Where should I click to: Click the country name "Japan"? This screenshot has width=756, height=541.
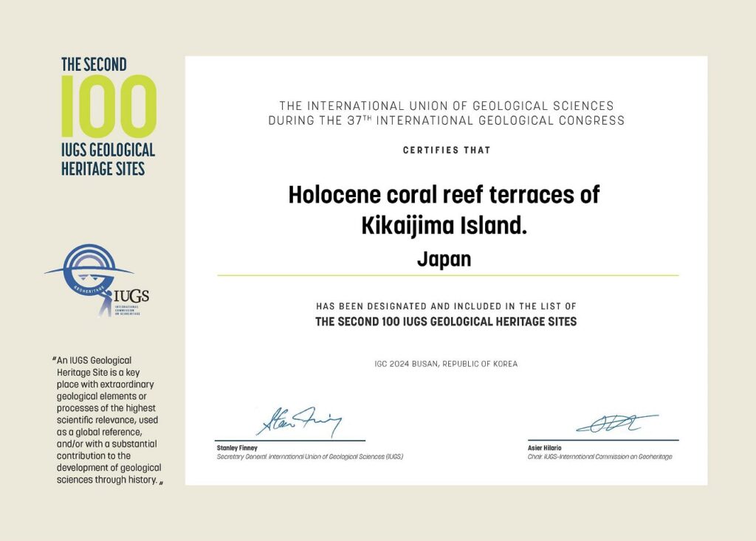[x=444, y=259]
